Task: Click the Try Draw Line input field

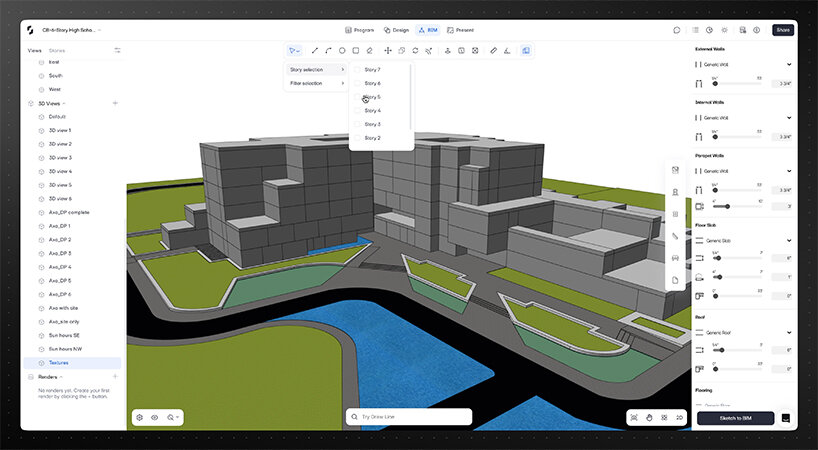Action: click(x=409, y=417)
